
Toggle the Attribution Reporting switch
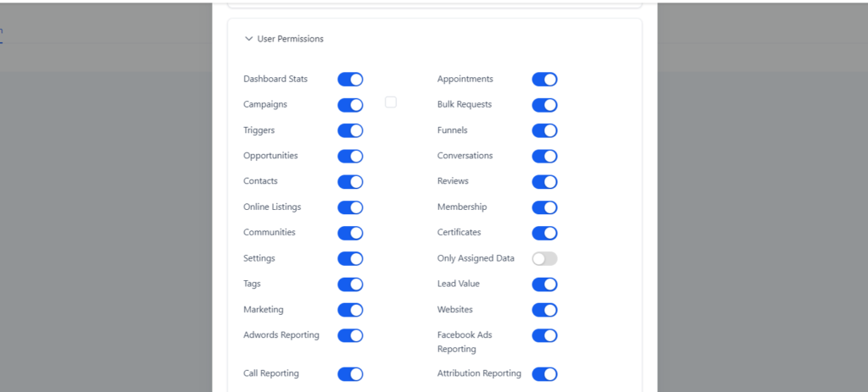click(544, 374)
